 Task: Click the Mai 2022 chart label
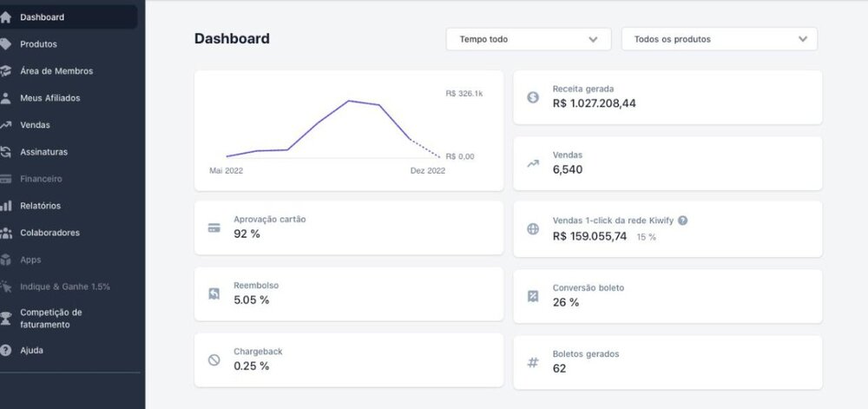coord(226,171)
